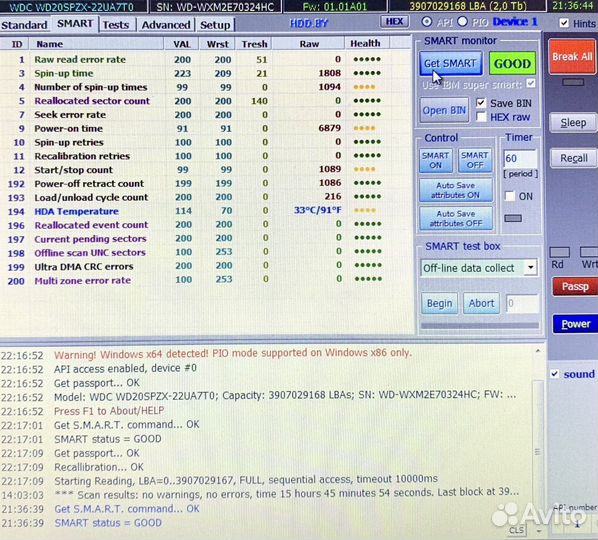The height and width of the screenshot is (540, 598).
Task: Click the red Passp button
Action: coord(575,286)
